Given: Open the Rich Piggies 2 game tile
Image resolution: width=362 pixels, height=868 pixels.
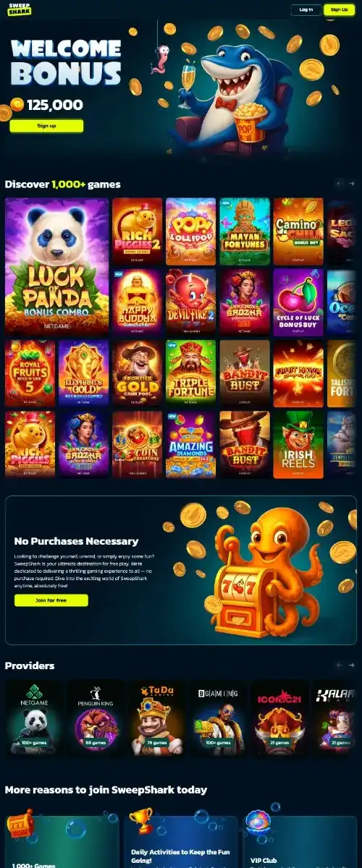Looking at the screenshot, I should point(138,231).
